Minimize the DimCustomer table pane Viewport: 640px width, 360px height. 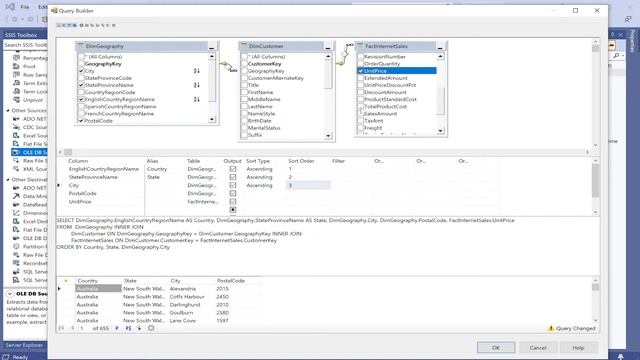[x=328, y=47]
